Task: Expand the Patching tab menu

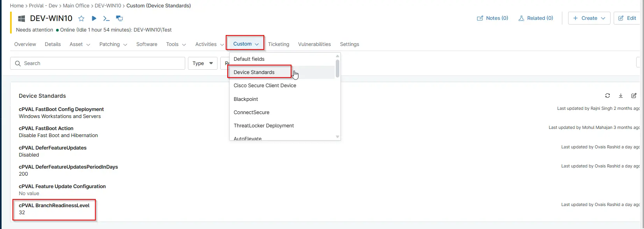Action: click(113, 44)
